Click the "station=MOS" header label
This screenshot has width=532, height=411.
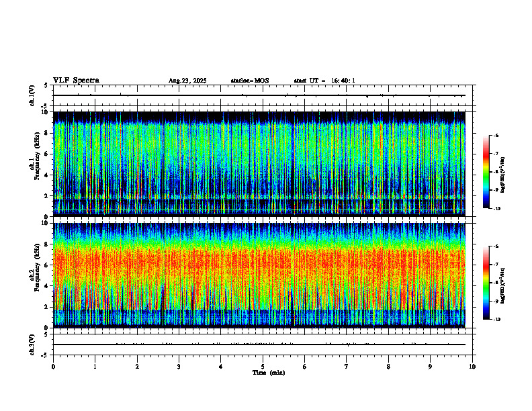tap(250, 81)
